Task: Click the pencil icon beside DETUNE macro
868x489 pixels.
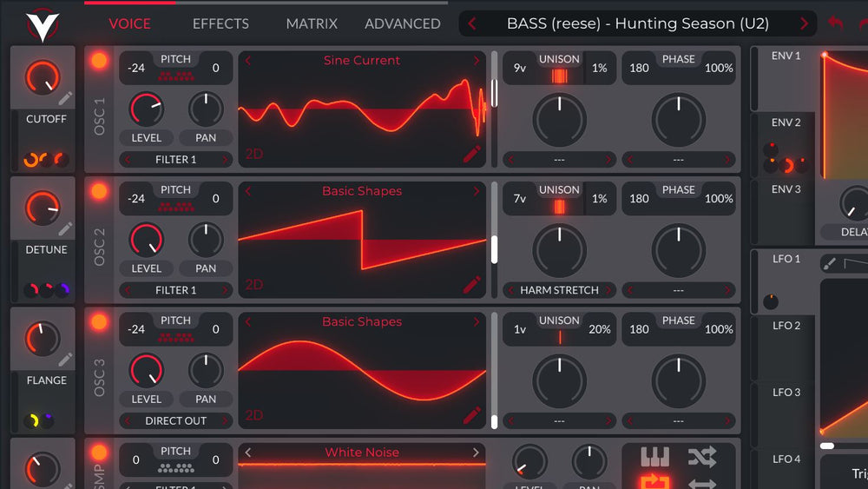Action: click(65, 228)
